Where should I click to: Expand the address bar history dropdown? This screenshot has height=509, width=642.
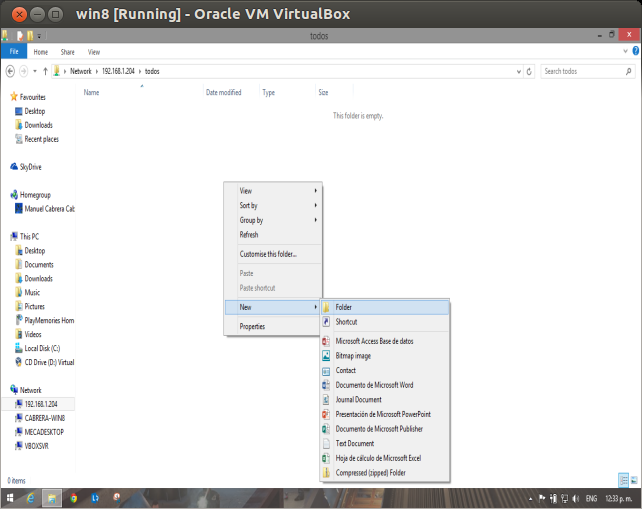pos(519,71)
